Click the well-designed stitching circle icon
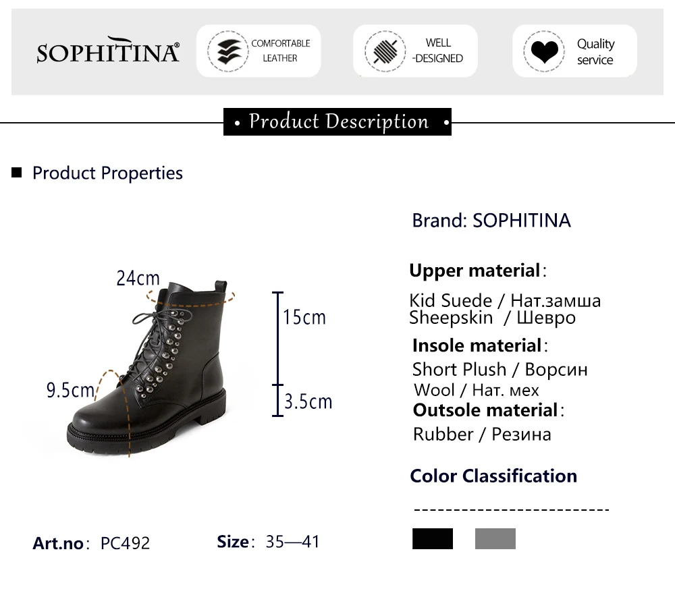This screenshot has width=675, height=616. point(385,51)
